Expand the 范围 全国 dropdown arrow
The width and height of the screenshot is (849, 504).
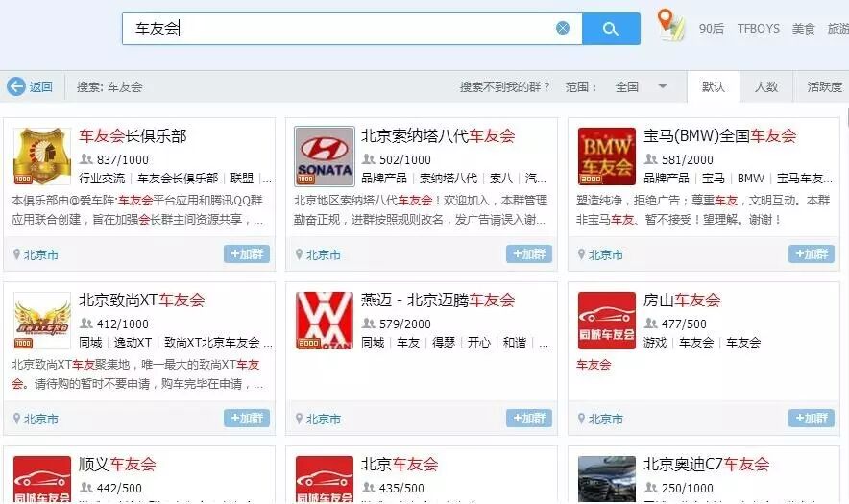tap(662, 86)
